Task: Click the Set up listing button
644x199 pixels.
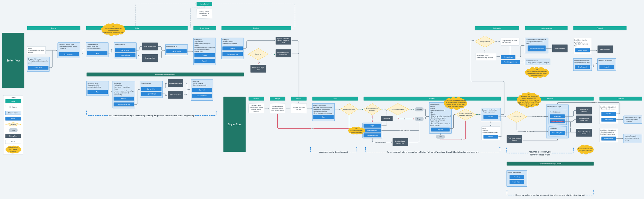Action: (176, 51)
